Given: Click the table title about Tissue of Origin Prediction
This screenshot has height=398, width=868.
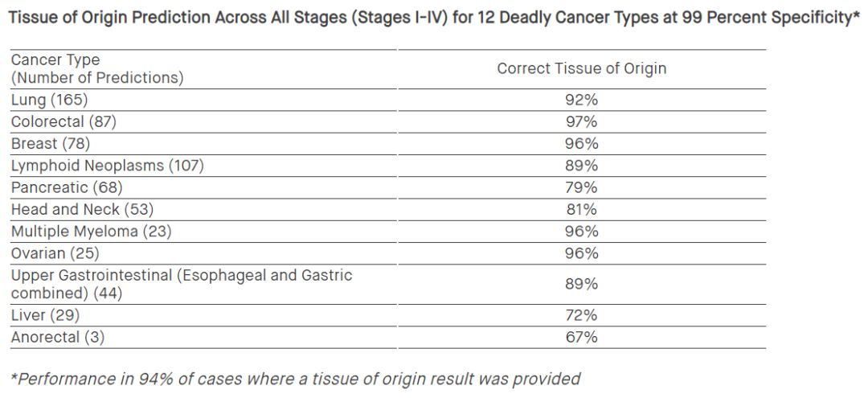Looking at the screenshot, I should 434,18.
